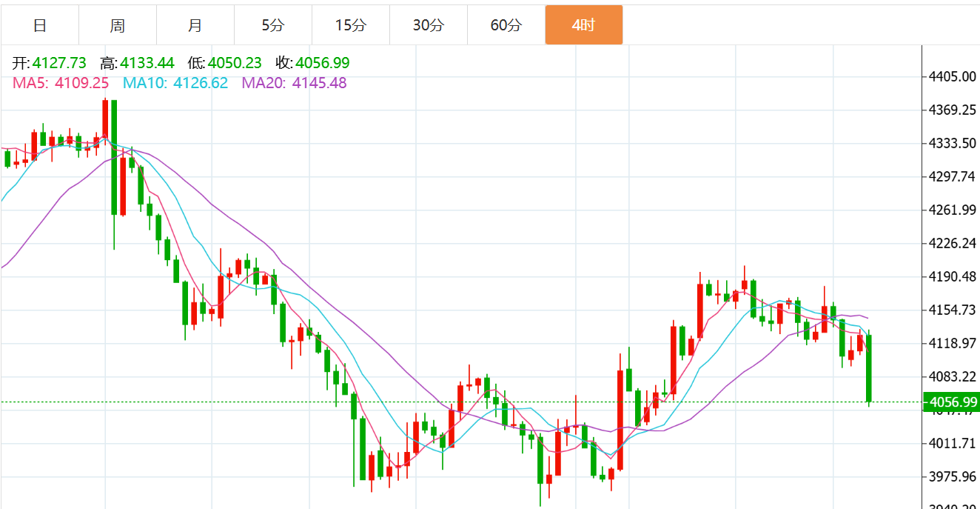Click the MA5 4109.25 indicator label
980x509 pixels.
click(61, 83)
